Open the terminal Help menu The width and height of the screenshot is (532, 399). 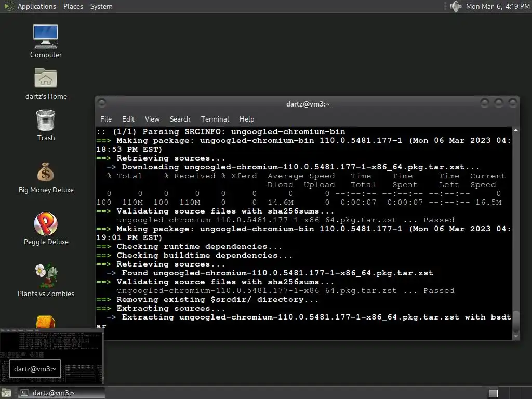pos(247,119)
